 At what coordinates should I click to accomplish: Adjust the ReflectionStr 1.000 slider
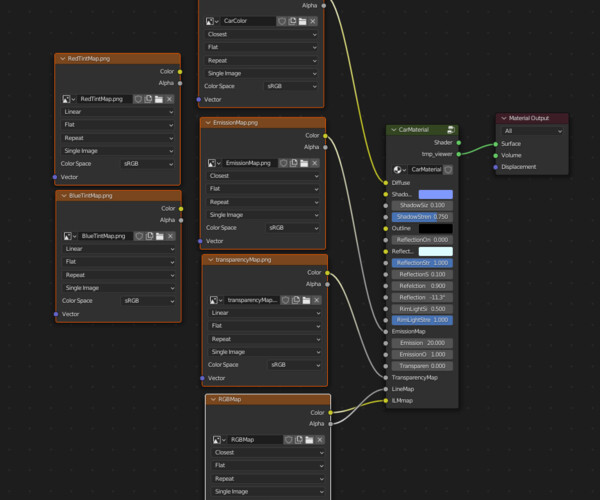(x=422, y=263)
